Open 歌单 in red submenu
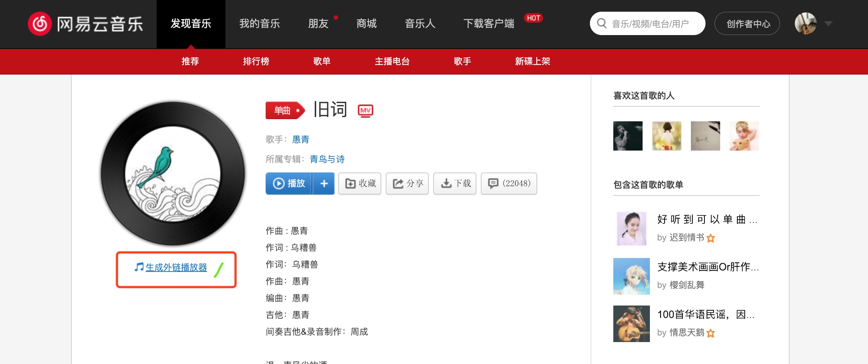 322,61
